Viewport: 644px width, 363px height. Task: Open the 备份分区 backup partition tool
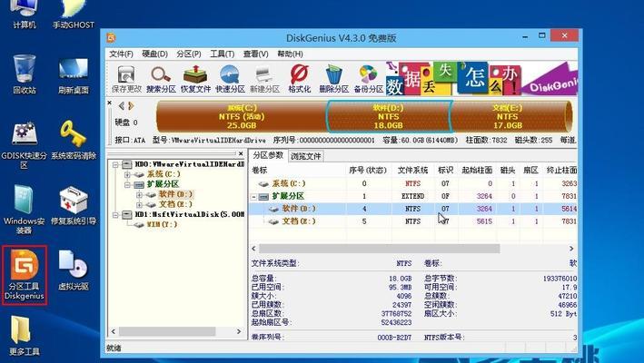click(369, 78)
